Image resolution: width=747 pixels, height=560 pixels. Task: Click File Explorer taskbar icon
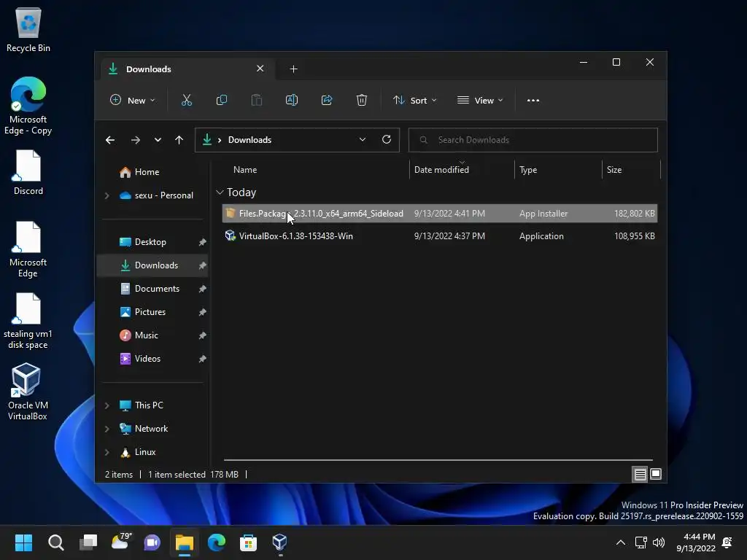185,542
